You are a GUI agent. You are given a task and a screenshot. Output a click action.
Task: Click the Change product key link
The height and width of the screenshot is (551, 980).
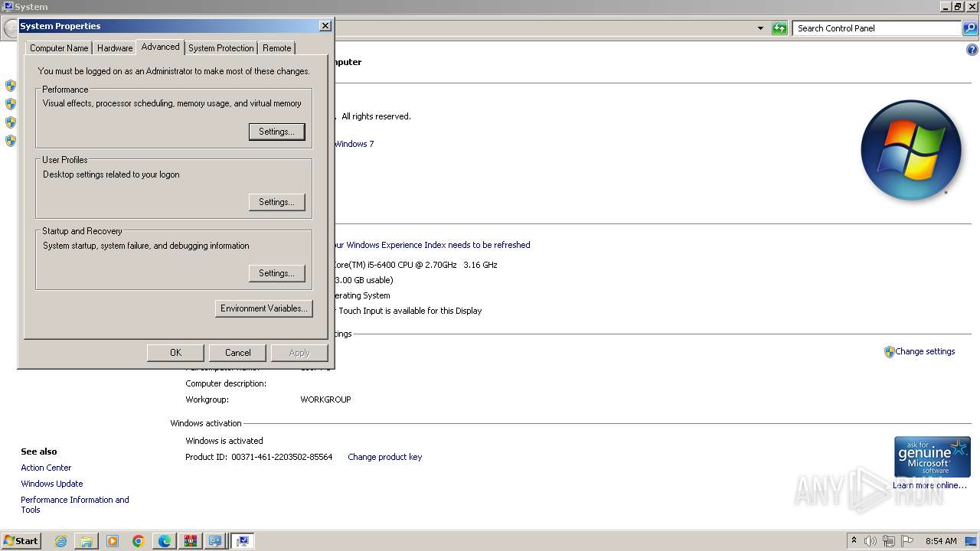[x=384, y=458]
